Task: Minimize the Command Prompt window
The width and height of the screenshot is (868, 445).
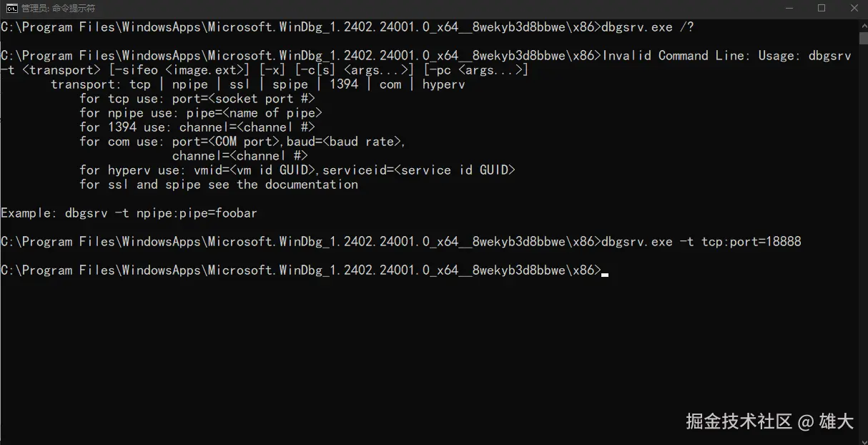Action: 789,9
